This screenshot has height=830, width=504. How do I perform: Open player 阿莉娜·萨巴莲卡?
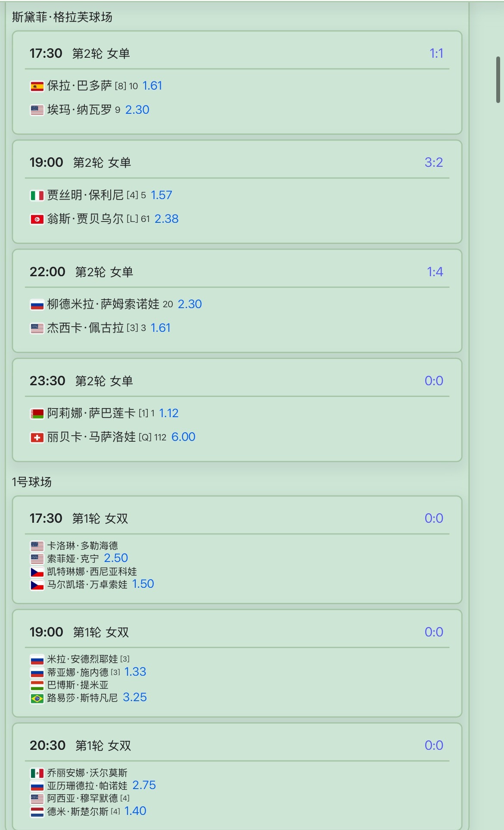(91, 413)
